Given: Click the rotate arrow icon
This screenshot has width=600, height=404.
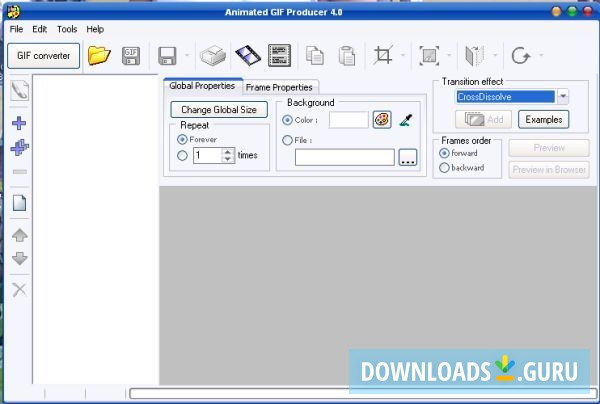Looking at the screenshot, I should pyautogui.click(x=521, y=56).
